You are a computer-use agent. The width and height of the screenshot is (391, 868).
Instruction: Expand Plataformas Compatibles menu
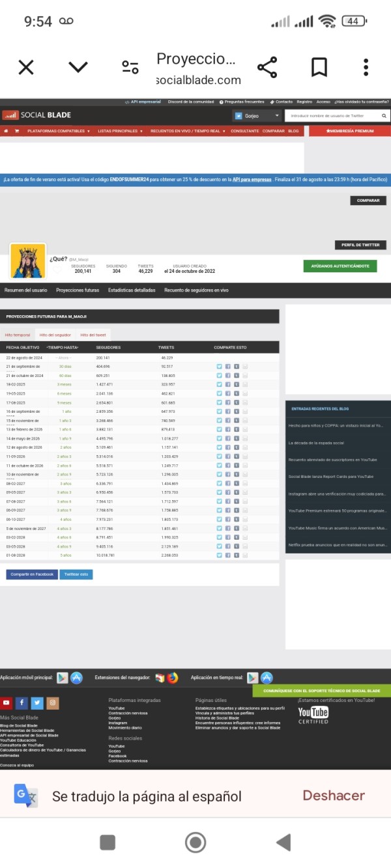coord(59,131)
